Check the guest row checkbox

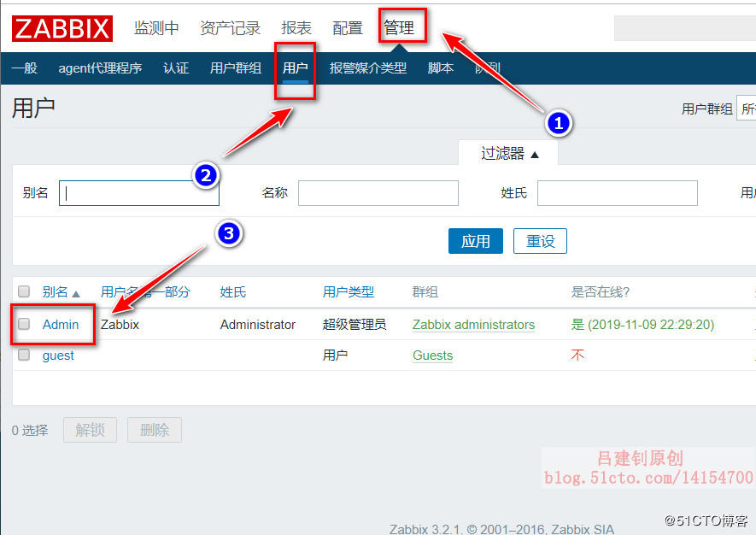(24, 355)
